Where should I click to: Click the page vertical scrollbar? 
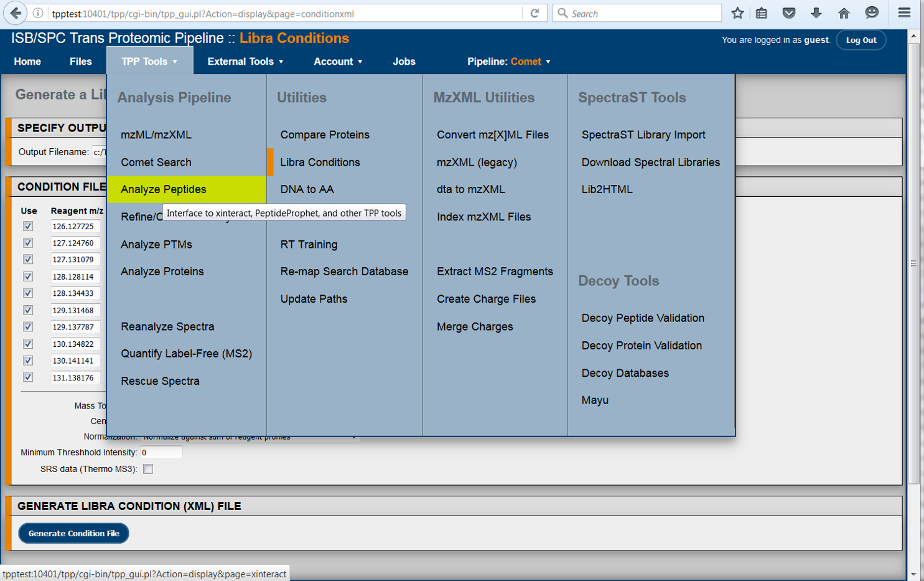pyautogui.click(x=913, y=263)
